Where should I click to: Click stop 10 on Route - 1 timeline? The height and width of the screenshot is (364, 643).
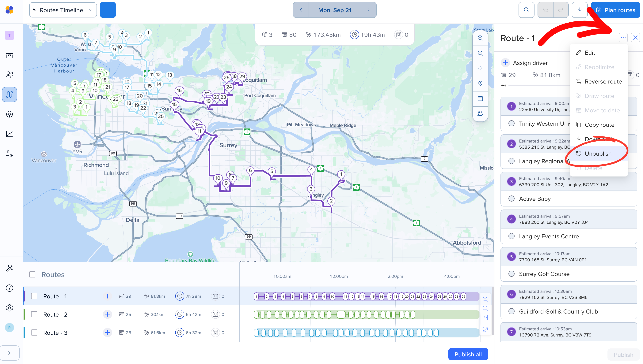point(332,296)
